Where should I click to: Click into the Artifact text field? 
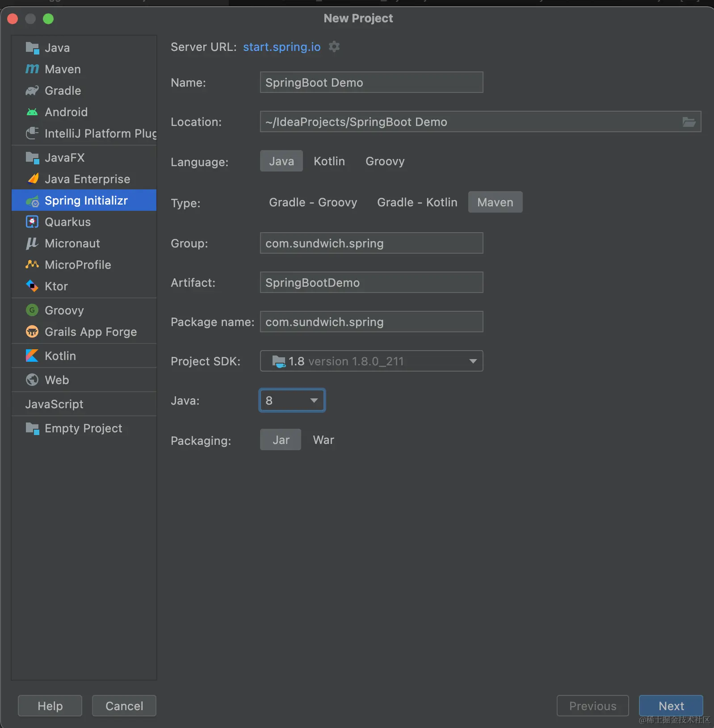[371, 283]
